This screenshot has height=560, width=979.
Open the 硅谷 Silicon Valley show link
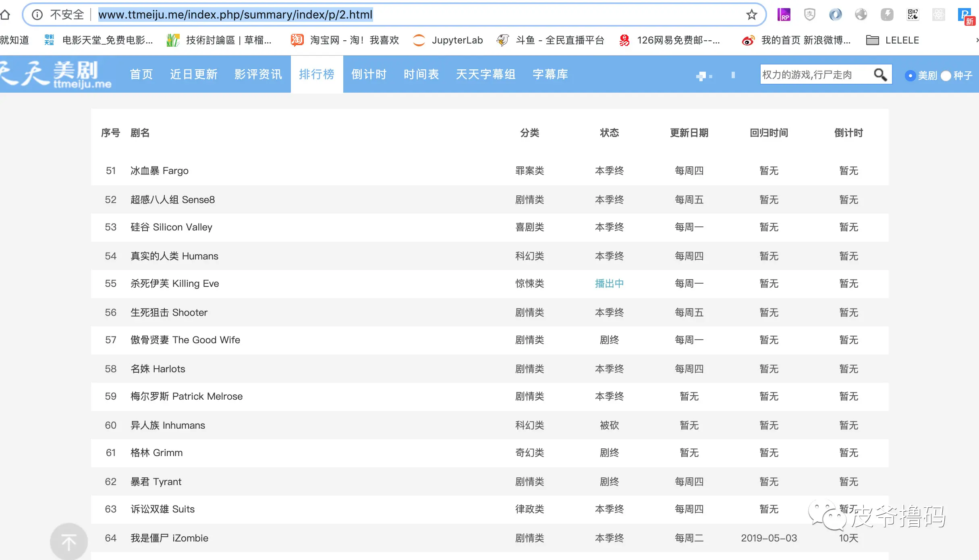[171, 227]
